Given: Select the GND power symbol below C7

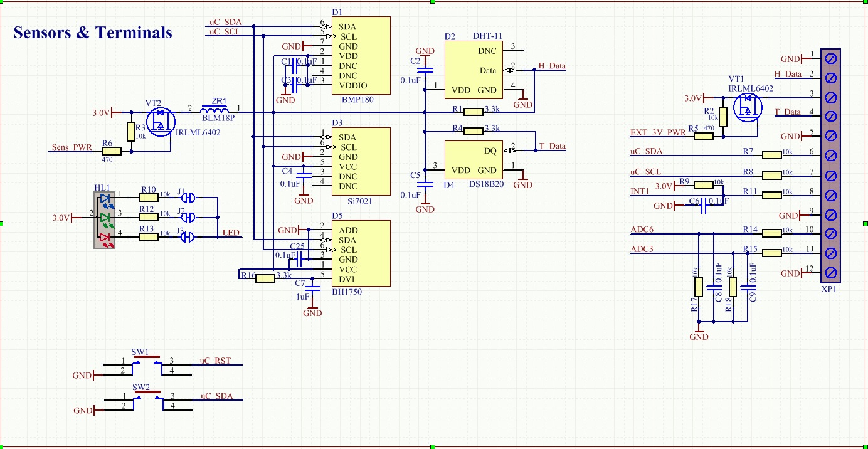Looking at the screenshot, I should click(312, 310).
